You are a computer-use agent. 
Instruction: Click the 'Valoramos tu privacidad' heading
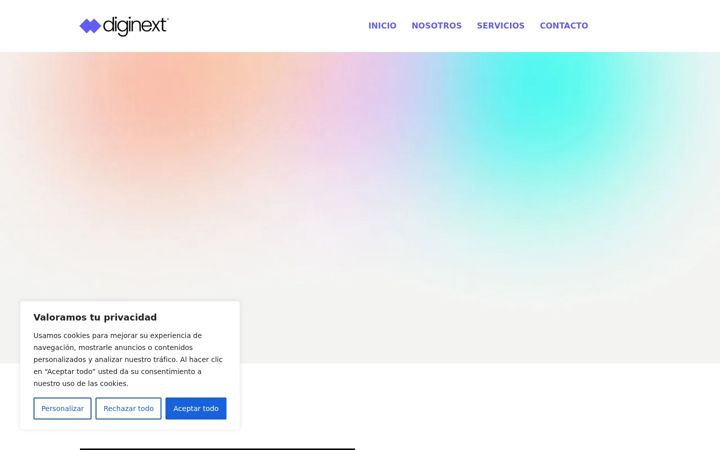95,317
